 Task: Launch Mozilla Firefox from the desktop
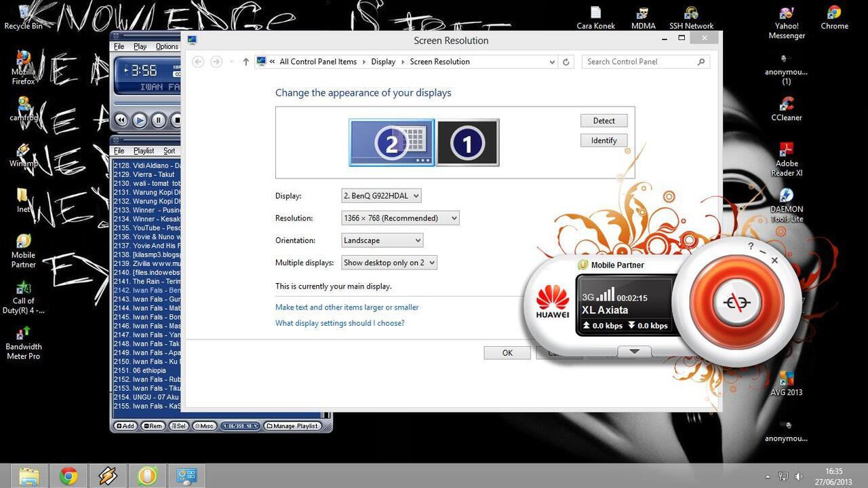(x=23, y=67)
